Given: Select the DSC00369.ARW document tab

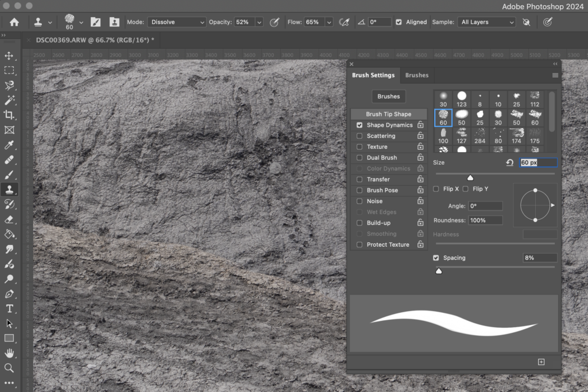Looking at the screenshot, I should click(95, 40).
